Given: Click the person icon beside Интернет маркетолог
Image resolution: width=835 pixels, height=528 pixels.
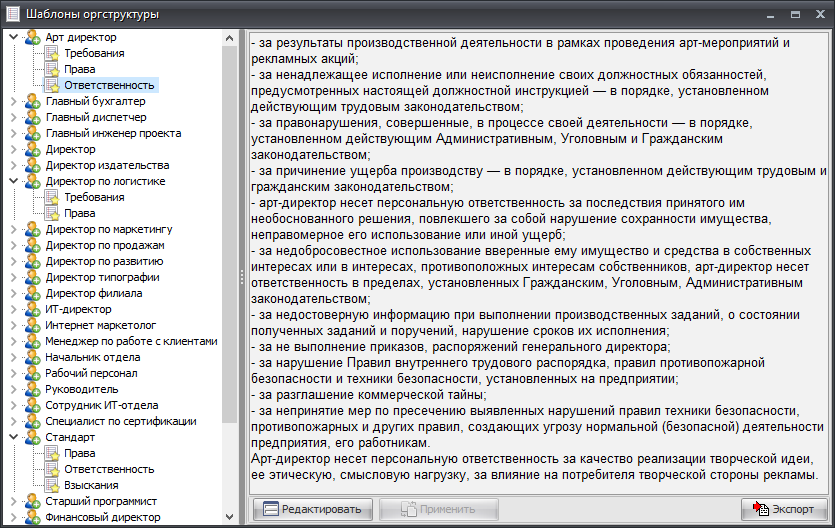Looking at the screenshot, I should click(x=33, y=325).
